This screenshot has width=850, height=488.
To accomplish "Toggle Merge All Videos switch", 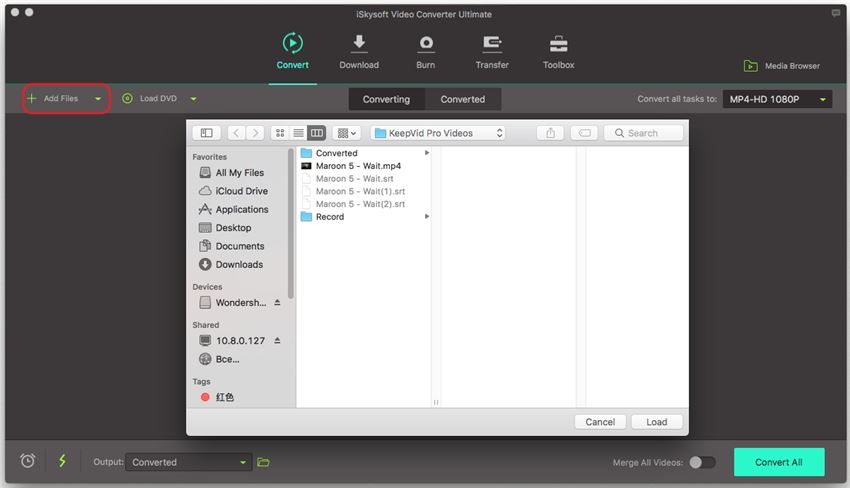I will coord(702,462).
